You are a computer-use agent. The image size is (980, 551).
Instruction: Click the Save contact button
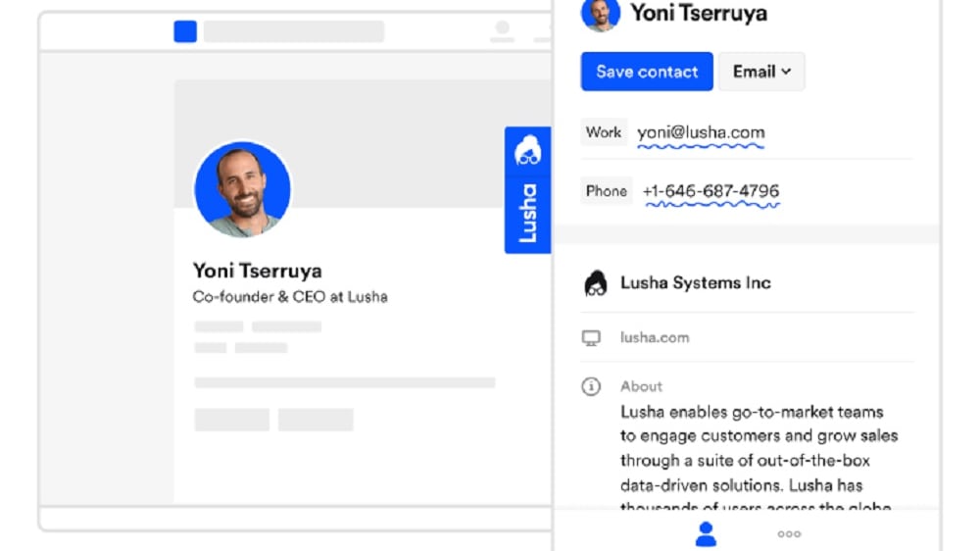pos(646,72)
